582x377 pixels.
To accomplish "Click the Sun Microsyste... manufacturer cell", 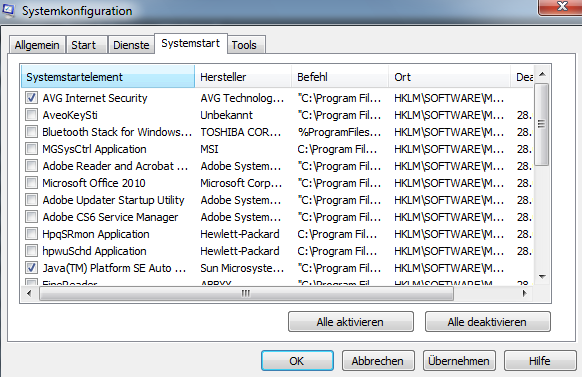I will pyautogui.click(x=242, y=268).
